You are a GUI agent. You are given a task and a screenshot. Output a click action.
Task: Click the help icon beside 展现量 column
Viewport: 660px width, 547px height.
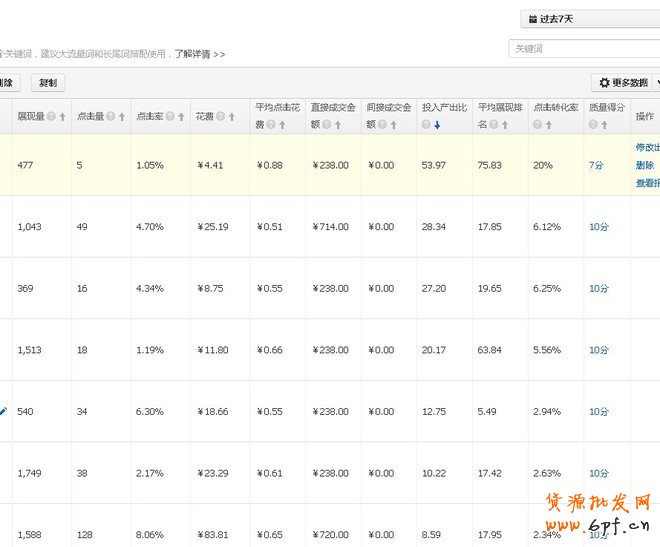click(x=50, y=117)
